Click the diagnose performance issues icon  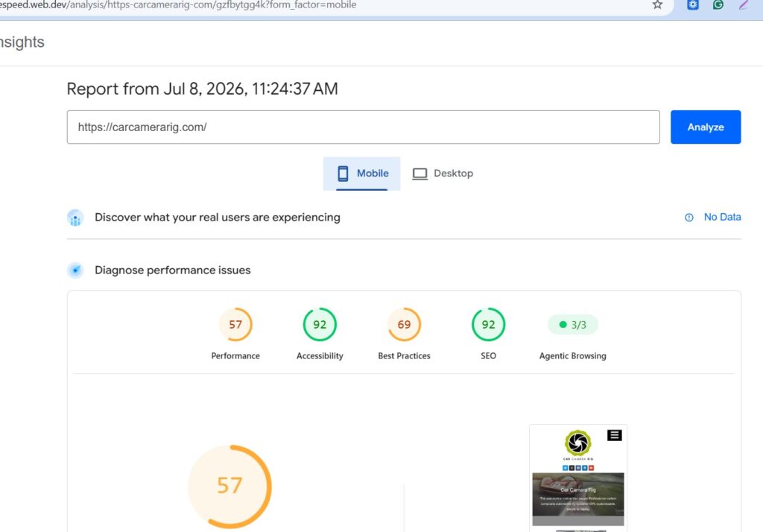pos(75,270)
